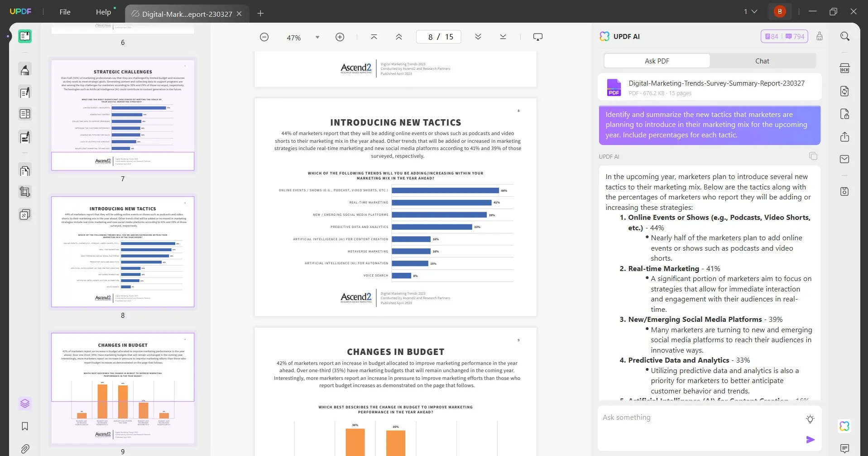Image resolution: width=868 pixels, height=456 pixels.
Task: Click the INTRODUCING NEW TACTICS heading
Action: coord(396,123)
